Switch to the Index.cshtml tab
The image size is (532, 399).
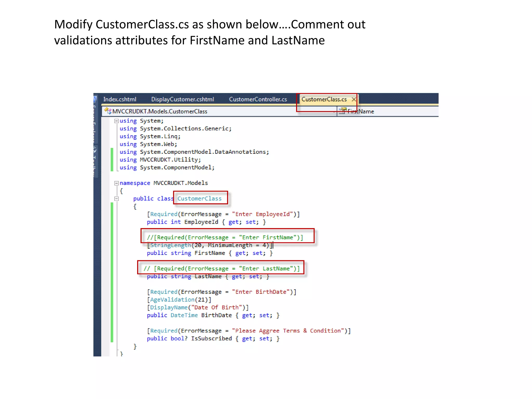click(119, 99)
